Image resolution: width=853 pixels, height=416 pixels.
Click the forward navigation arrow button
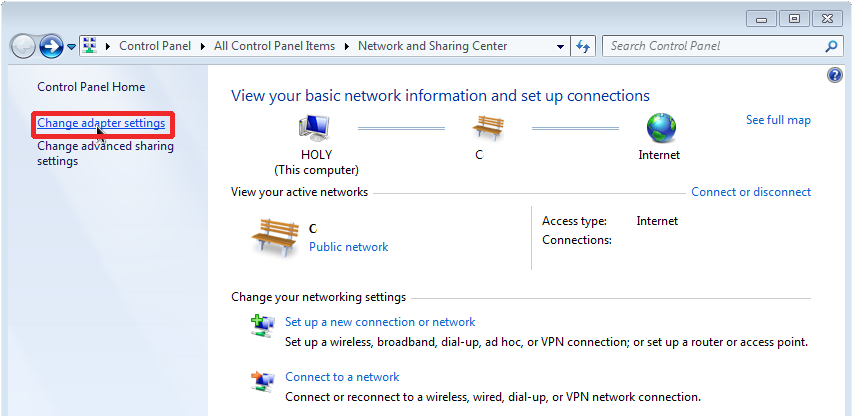click(51, 47)
